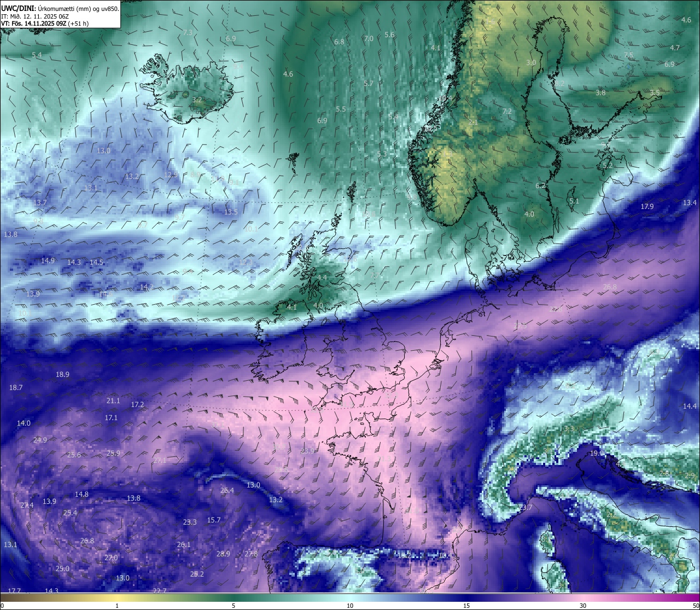Click the 25.9 value on the map
This screenshot has height=610, width=700.
pyautogui.click(x=113, y=454)
